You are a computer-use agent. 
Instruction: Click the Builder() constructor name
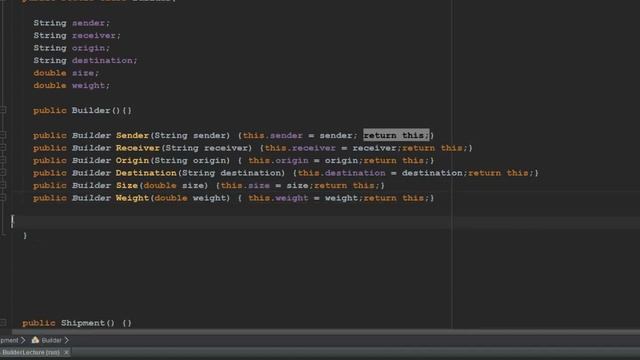(91, 111)
